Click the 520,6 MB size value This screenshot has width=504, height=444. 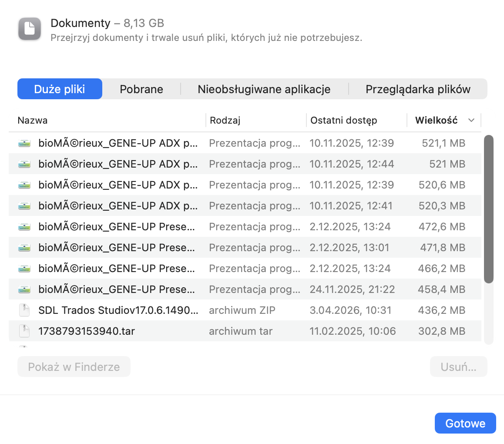(x=442, y=185)
